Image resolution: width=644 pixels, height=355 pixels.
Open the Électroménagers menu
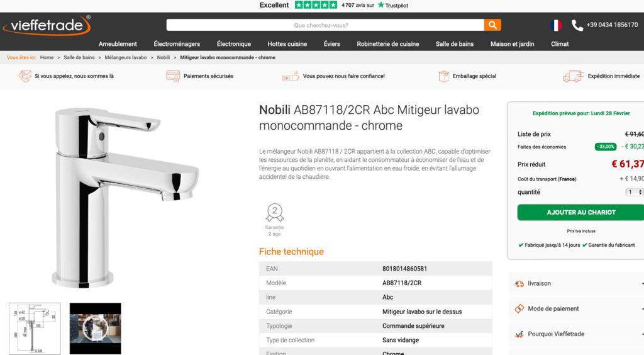(177, 44)
